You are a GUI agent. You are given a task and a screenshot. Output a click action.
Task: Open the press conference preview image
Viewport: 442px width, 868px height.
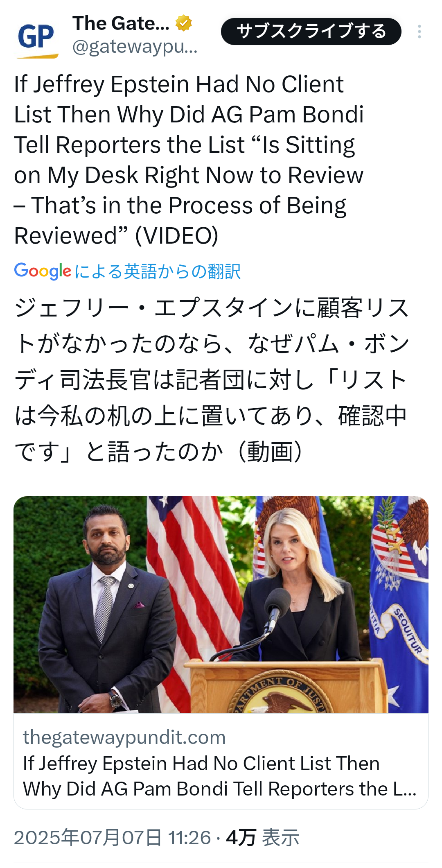pos(221,605)
